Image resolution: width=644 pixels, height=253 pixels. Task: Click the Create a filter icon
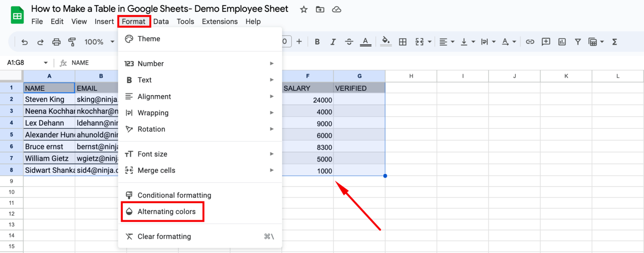point(578,42)
